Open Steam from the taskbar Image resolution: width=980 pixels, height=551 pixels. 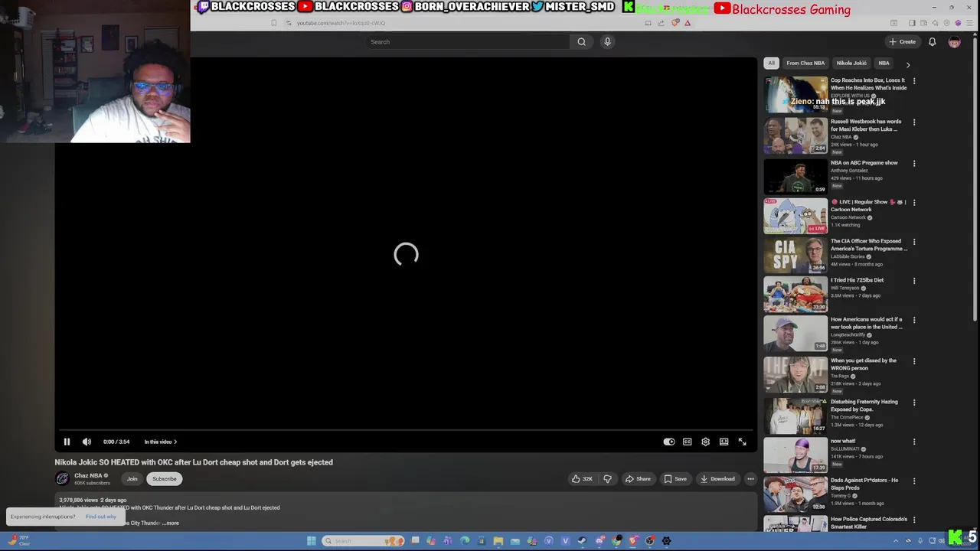[582, 541]
